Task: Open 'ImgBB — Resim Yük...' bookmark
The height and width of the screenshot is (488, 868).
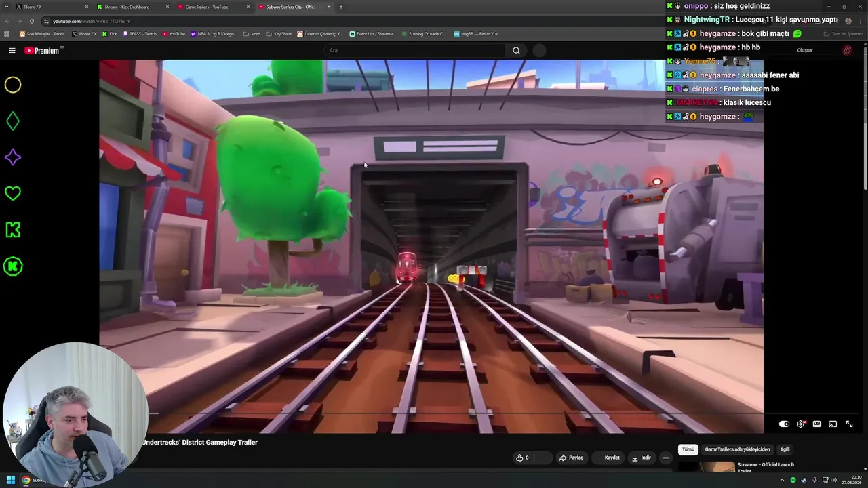Action: point(477,34)
